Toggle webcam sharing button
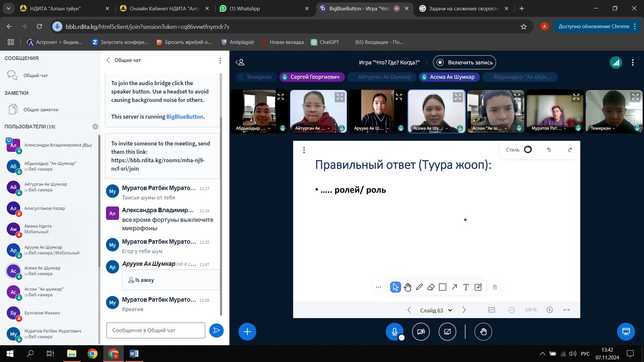Image resolution: width=644 pixels, height=362 pixels. pyautogui.click(x=421, y=332)
